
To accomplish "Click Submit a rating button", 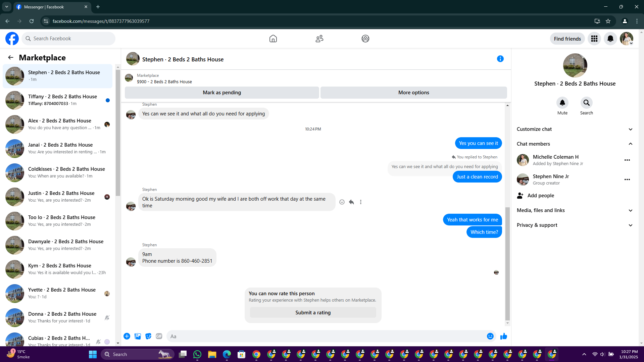I will (313, 313).
